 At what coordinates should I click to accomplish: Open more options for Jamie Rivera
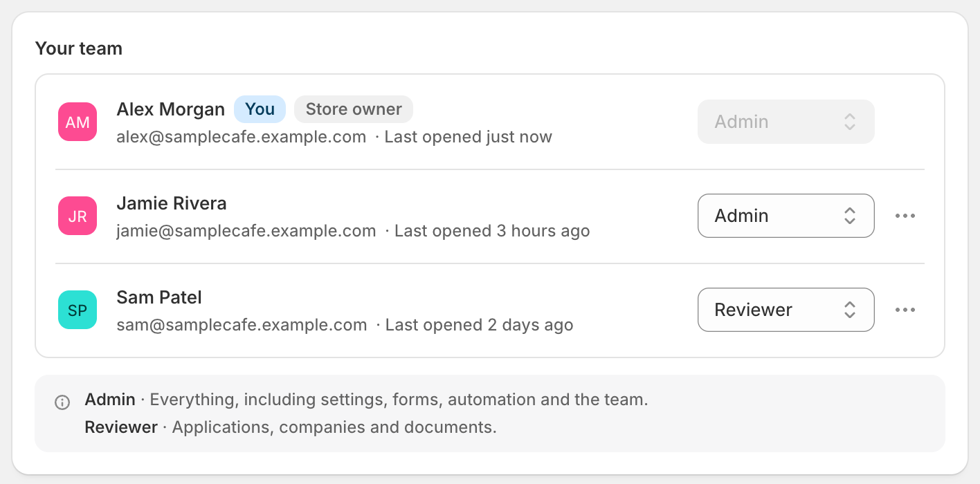point(905,216)
